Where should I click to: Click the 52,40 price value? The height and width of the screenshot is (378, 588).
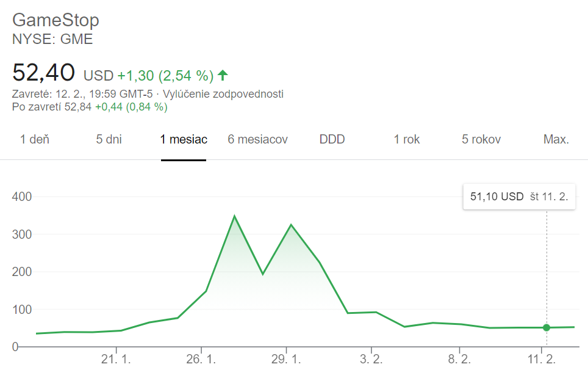click(x=43, y=72)
